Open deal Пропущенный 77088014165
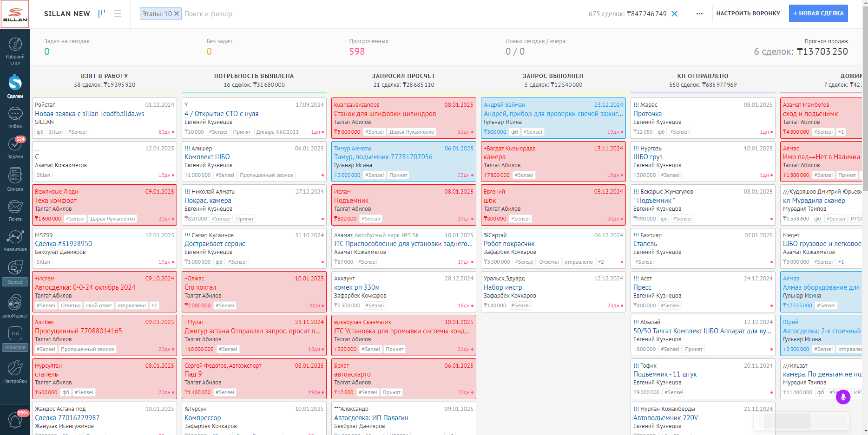This screenshot has height=435, width=868. click(x=79, y=331)
